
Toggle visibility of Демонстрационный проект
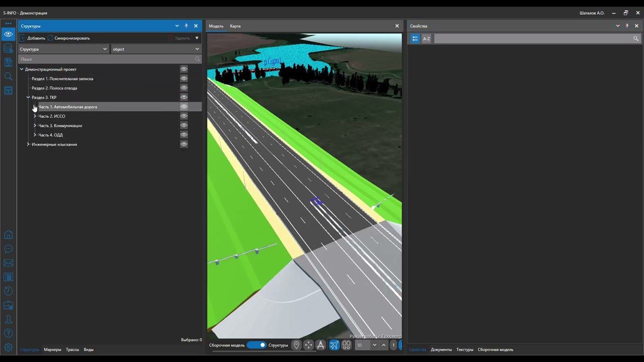tap(184, 69)
